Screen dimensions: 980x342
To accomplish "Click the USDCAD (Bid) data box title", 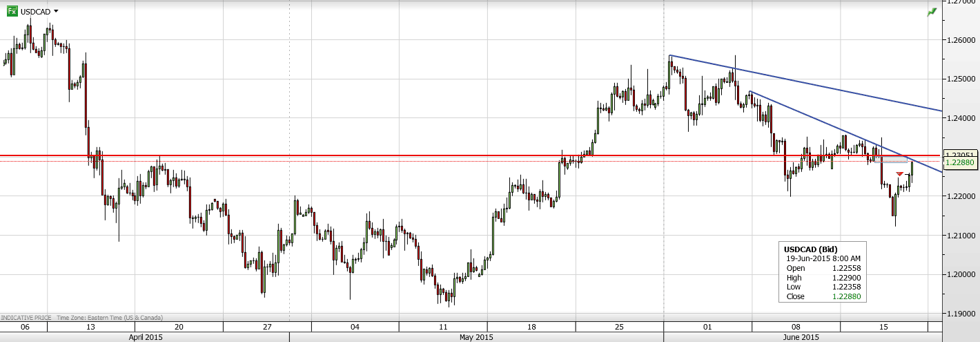I will [x=808, y=249].
